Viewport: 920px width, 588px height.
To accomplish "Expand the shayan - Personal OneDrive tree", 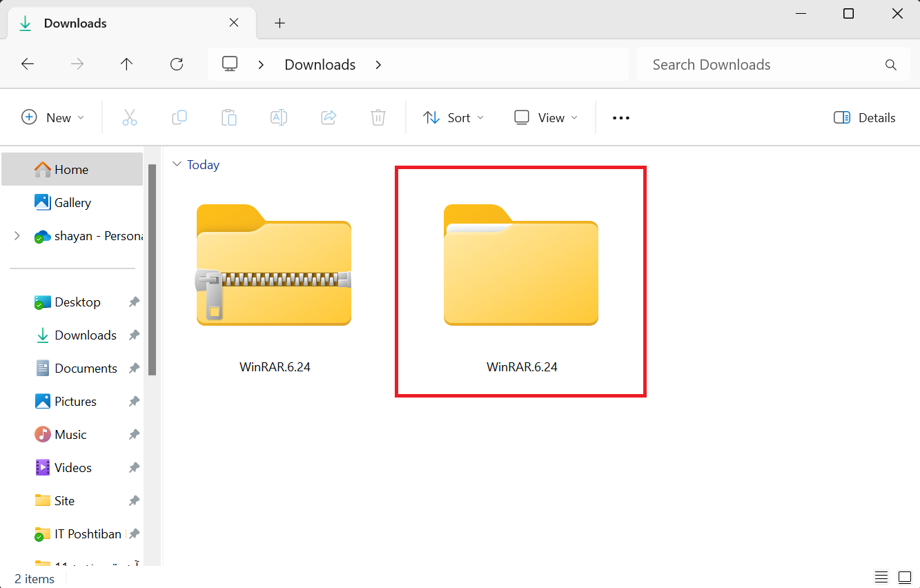I will click(17, 236).
